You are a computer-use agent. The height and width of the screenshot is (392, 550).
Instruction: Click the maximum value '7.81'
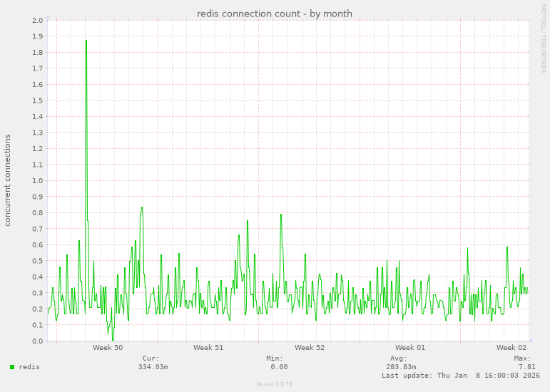[x=527, y=367]
